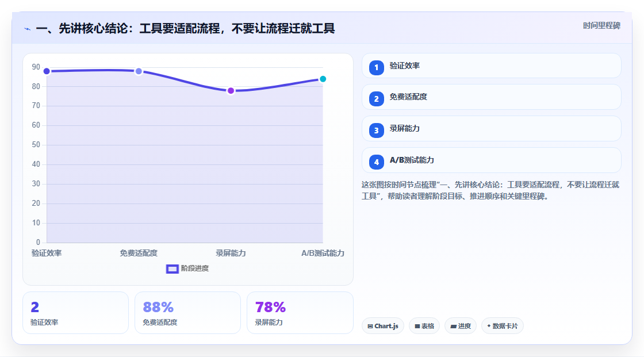Open the 验证效率 milestone row
This screenshot has width=644, height=357.
pos(491,66)
